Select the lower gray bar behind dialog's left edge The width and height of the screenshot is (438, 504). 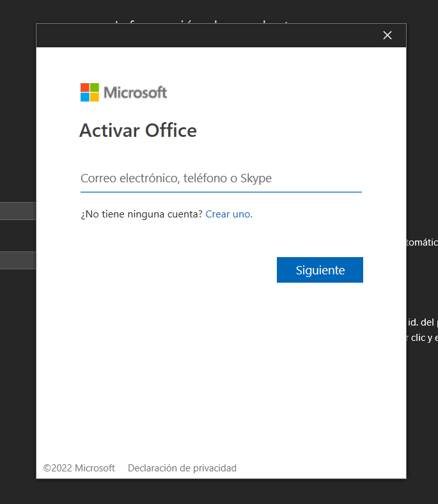point(17,260)
